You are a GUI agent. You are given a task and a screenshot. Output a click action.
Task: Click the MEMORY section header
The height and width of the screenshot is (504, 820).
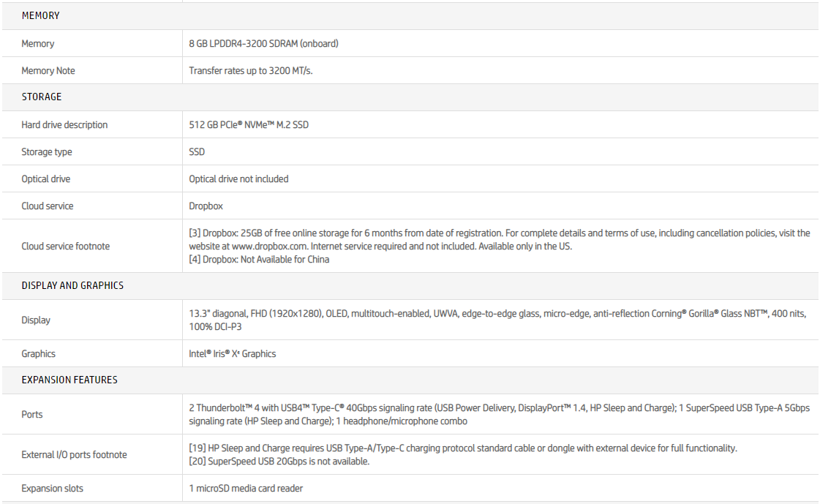[x=41, y=15]
